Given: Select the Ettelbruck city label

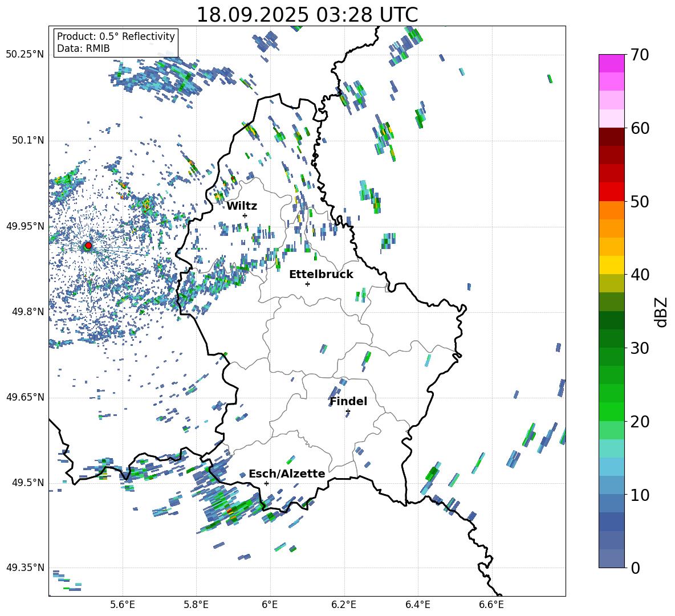Looking at the screenshot, I should click(x=321, y=274).
